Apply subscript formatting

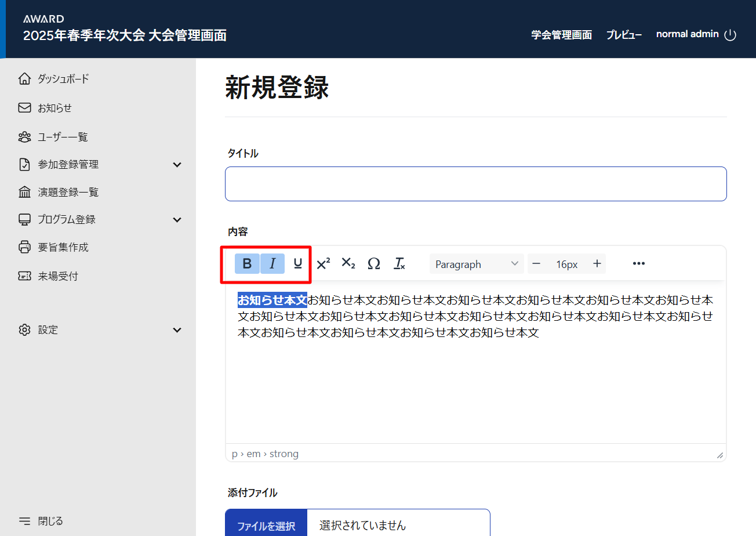point(348,264)
